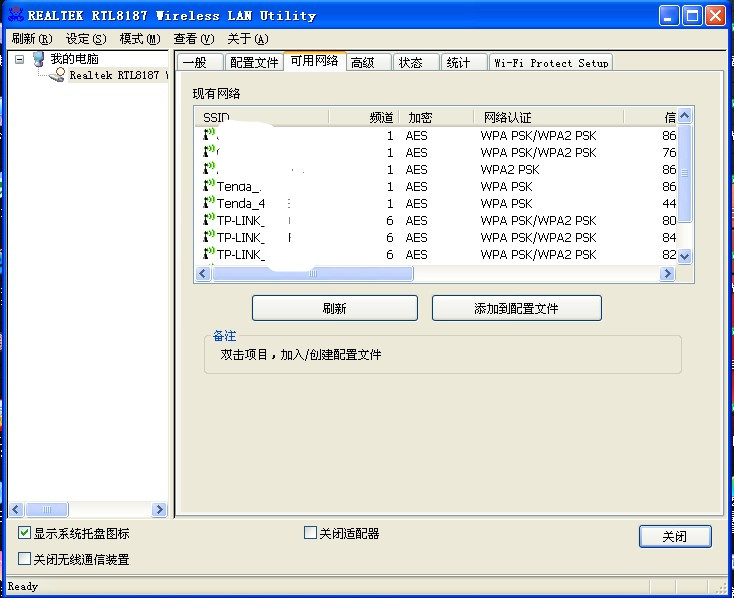Switch to the 统计 tab
Image resolution: width=734 pixels, height=598 pixels.
click(x=463, y=62)
